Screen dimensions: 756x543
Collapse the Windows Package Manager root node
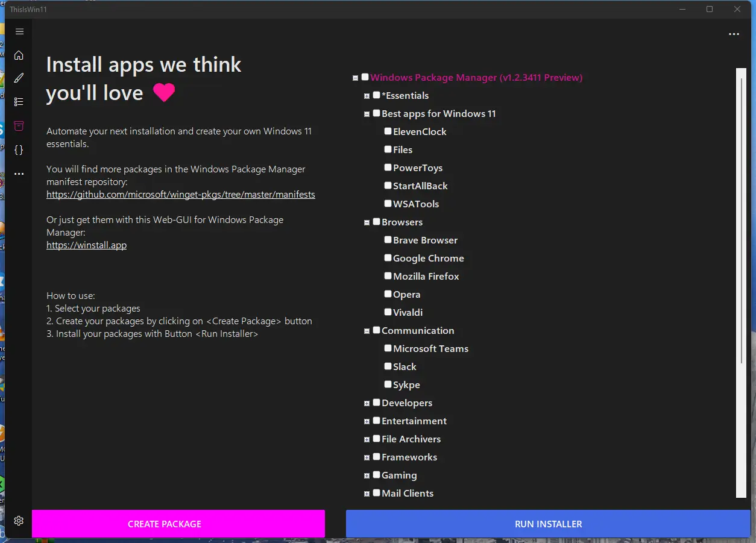[355, 78]
